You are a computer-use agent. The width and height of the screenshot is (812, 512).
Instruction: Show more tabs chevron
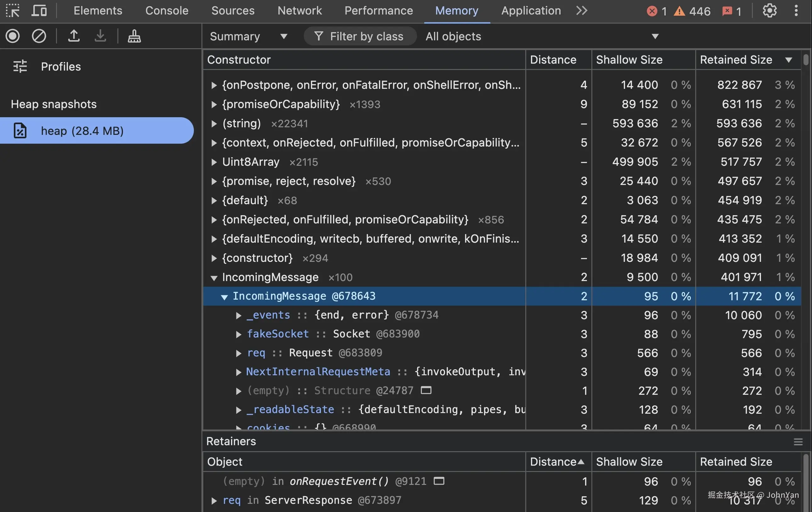click(x=582, y=11)
